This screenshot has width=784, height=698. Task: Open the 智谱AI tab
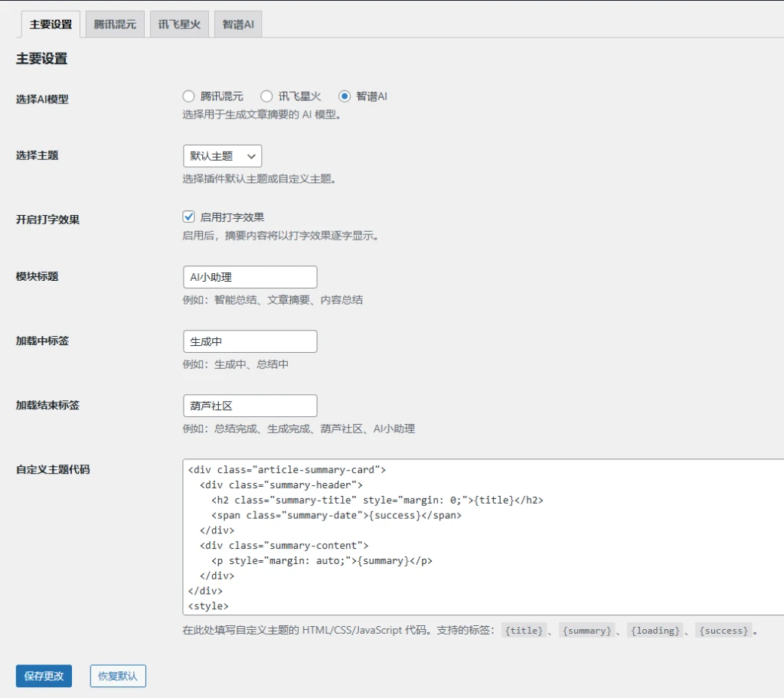(238, 24)
